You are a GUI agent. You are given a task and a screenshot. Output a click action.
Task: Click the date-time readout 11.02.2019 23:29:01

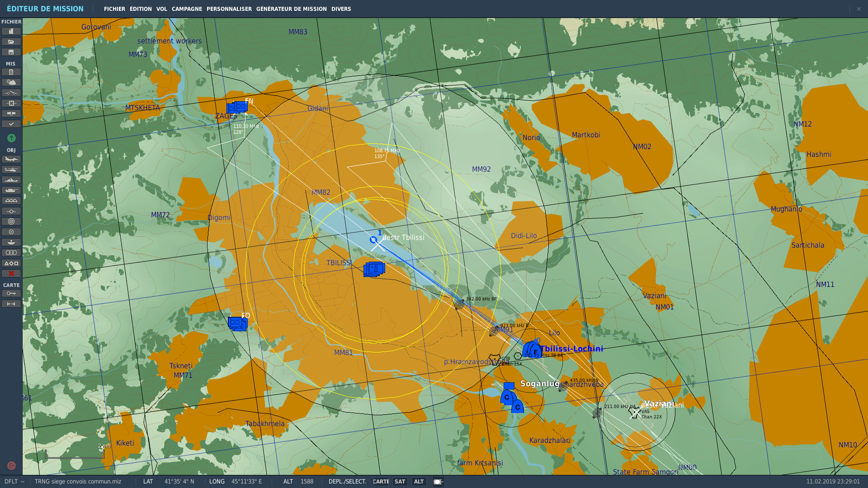pyautogui.click(x=833, y=482)
